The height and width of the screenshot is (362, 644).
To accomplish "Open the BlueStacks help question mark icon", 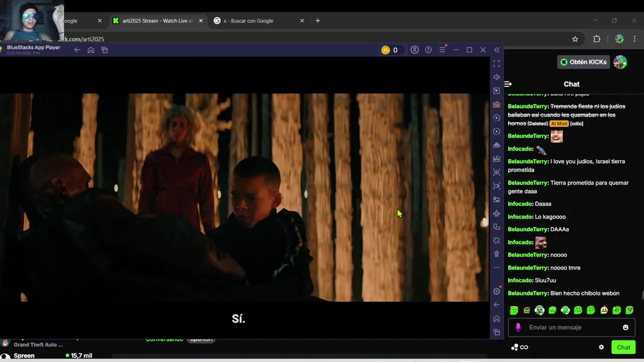I will pyautogui.click(x=428, y=50).
